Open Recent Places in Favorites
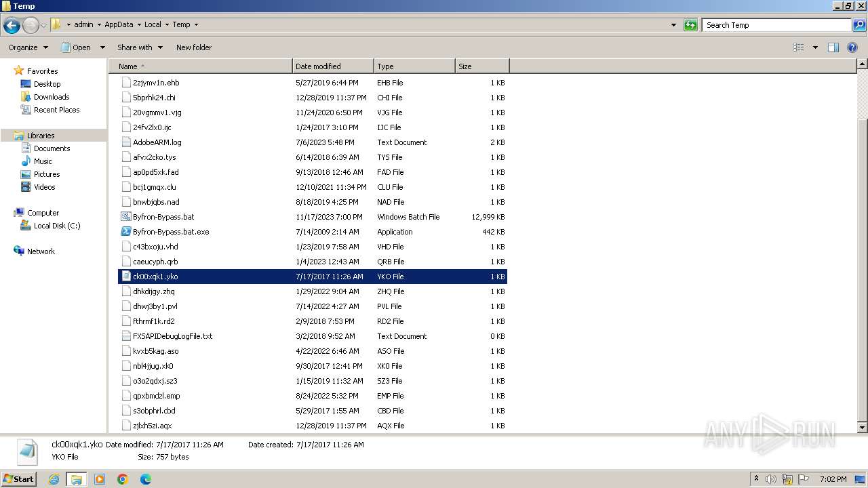The image size is (868, 488). pos(56,110)
